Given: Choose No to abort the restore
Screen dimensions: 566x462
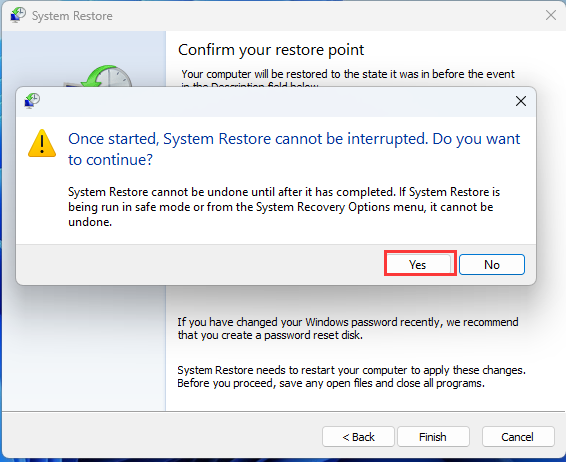Looking at the screenshot, I should (x=492, y=264).
